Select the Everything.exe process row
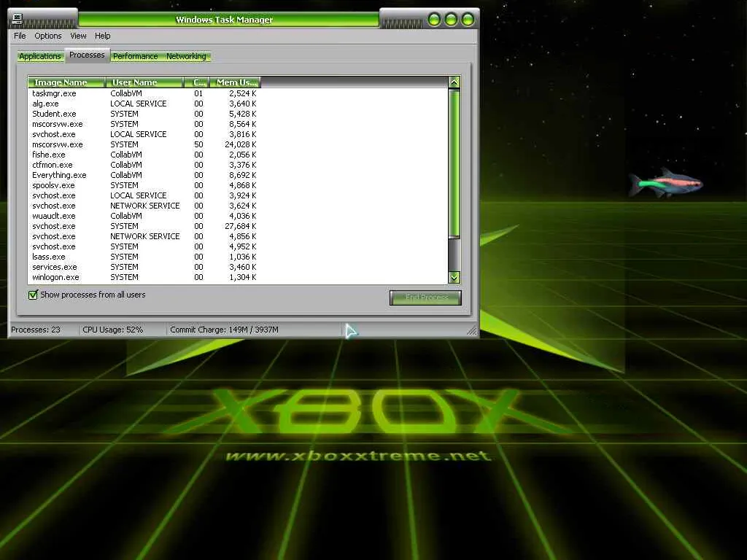This screenshot has width=747, height=560. coord(144,175)
